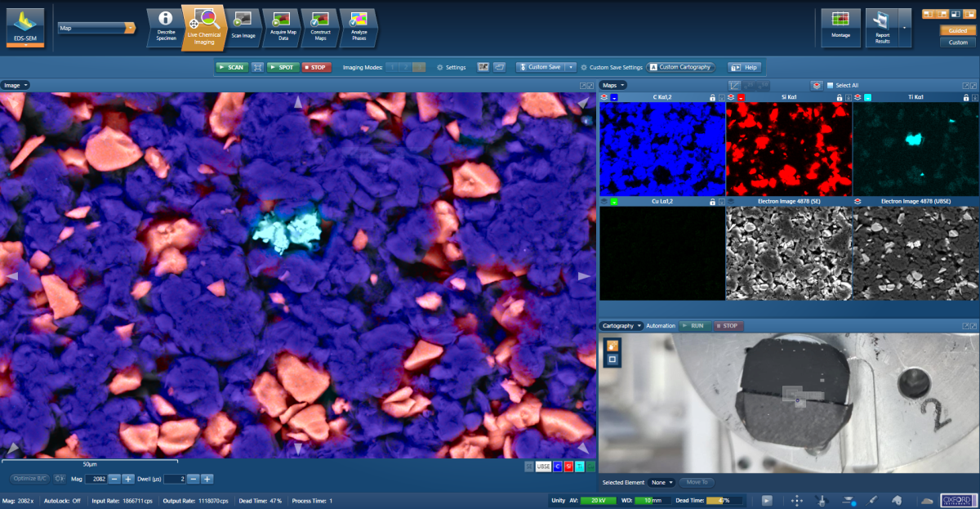Toggle visibility of the Si Kα1 map

coord(730,96)
